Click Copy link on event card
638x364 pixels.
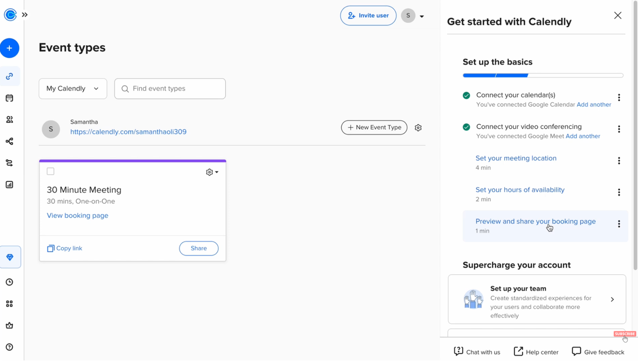(64, 248)
